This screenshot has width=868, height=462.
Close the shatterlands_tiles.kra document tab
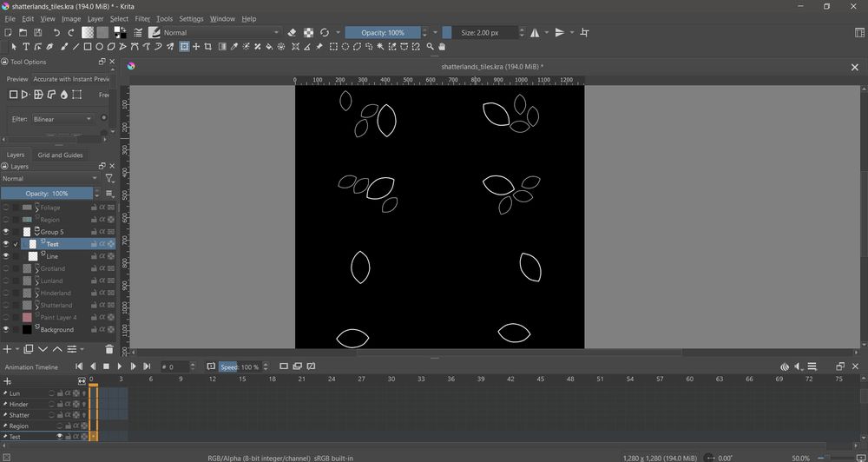[x=855, y=67]
